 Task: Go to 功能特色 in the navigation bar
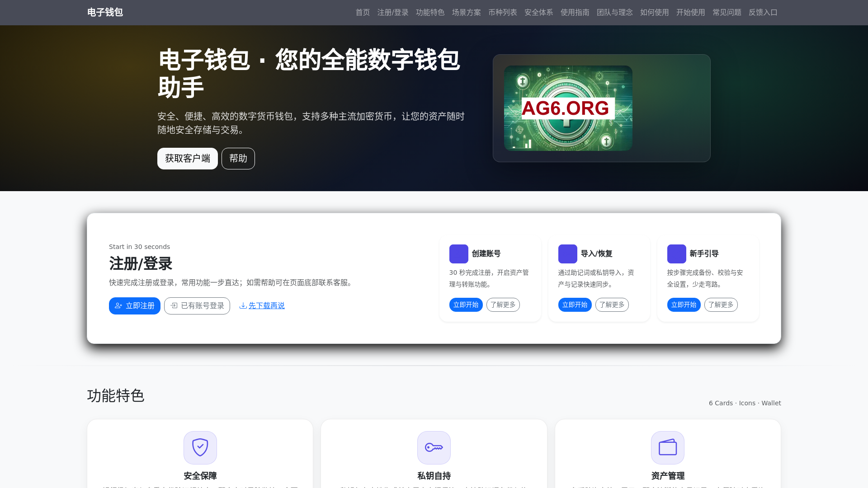coord(430,12)
